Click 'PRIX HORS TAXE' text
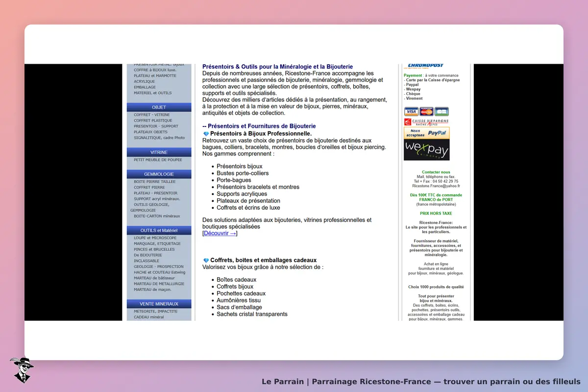The image size is (588, 392). point(436,214)
